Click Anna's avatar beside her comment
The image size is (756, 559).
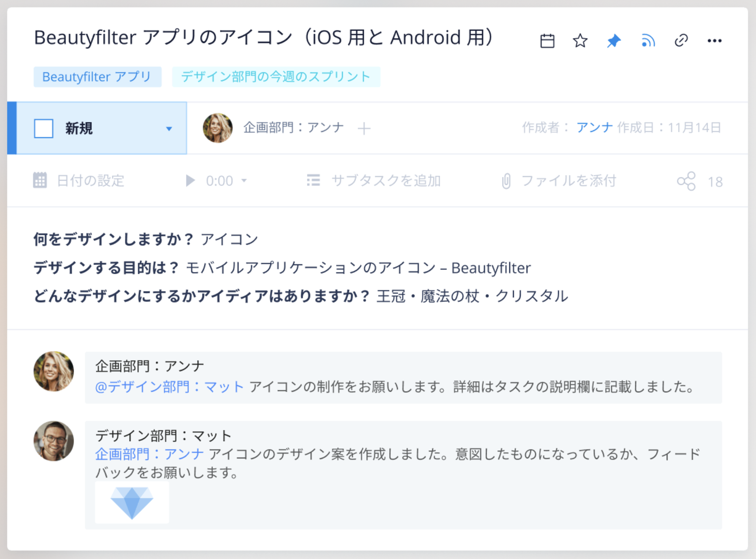[x=54, y=371]
